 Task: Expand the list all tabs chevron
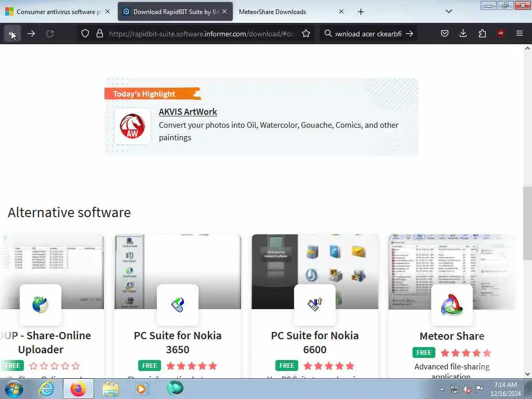pos(448,11)
